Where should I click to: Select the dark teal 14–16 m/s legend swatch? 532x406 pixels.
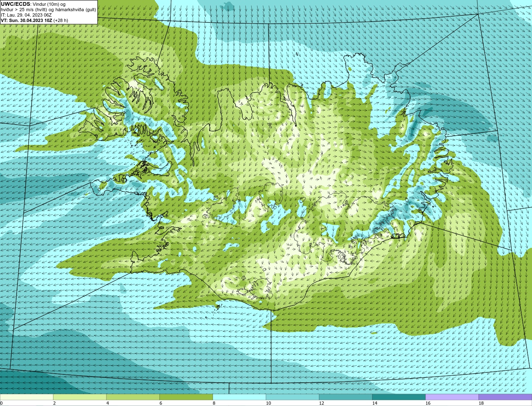tap(399, 397)
